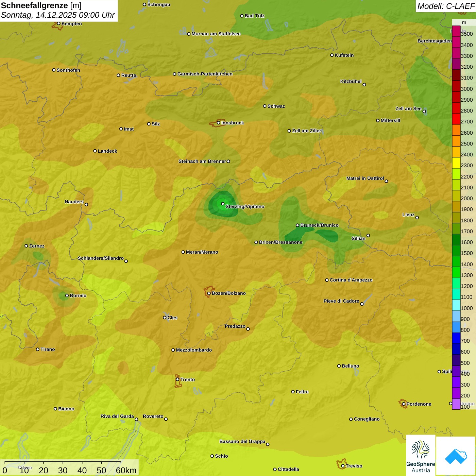Click the Steinach am Brenner label
Image resolution: width=476 pixels, height=476 pixels.
pyautogui.click(x=202, y=161)
